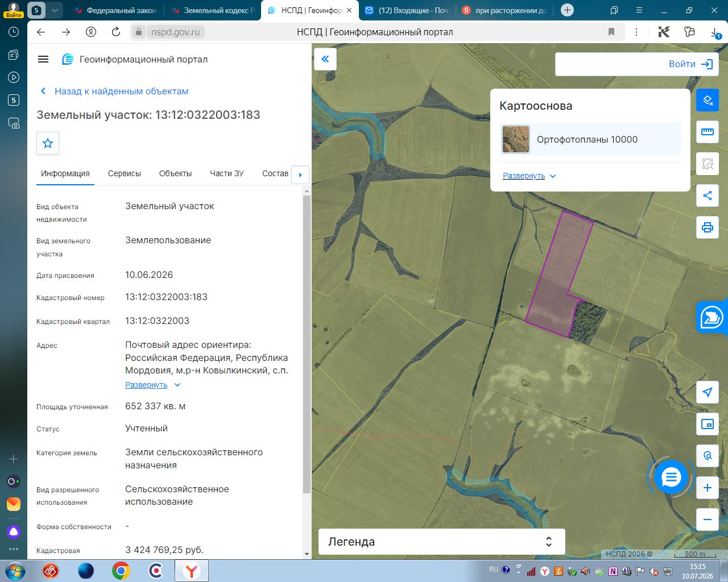
Task: Show more tabs with right arrow
Action: pyautogui.click(x=300, y=175)
